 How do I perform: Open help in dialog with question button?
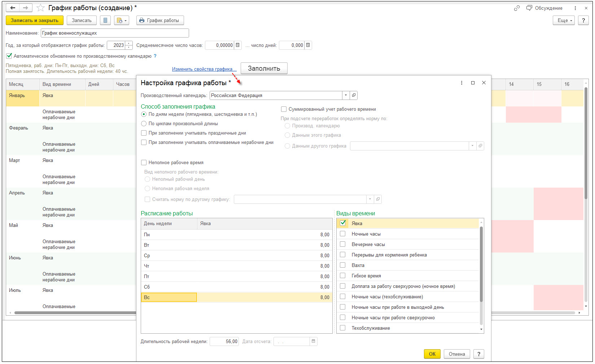pyautogui.click(x=478, y=354)
